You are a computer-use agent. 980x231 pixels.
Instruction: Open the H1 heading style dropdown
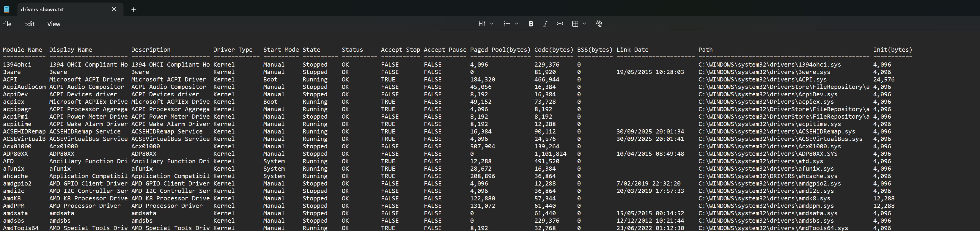coord(486,23)
